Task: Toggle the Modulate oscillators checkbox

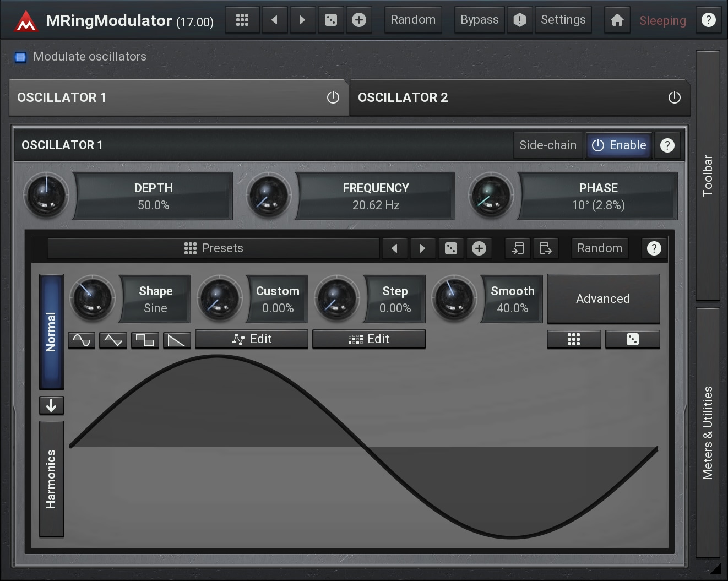Action: coord(21,57)
